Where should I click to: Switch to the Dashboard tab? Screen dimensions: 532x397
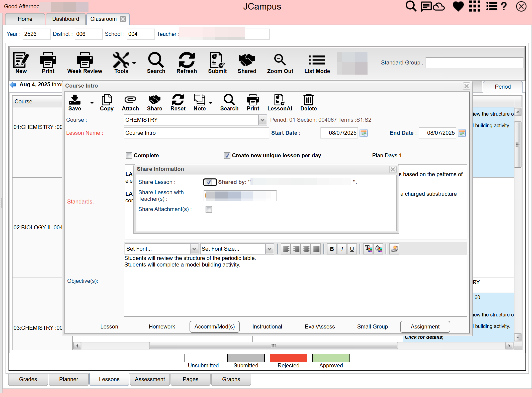[x=65, y=19]
